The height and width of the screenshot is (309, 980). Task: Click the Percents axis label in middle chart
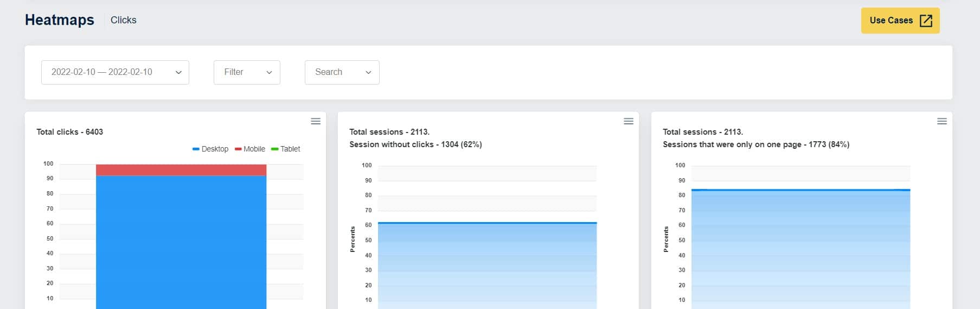click(353, 239)
